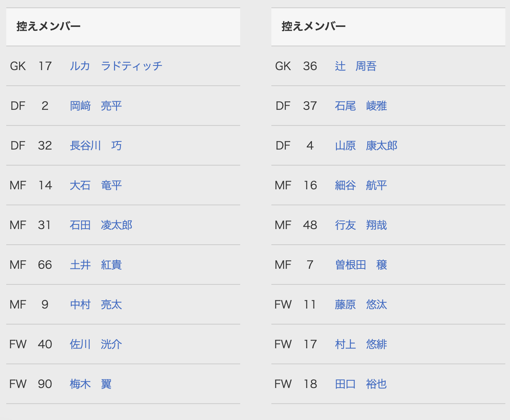Click player name 岡﨑 亮平

96,106
